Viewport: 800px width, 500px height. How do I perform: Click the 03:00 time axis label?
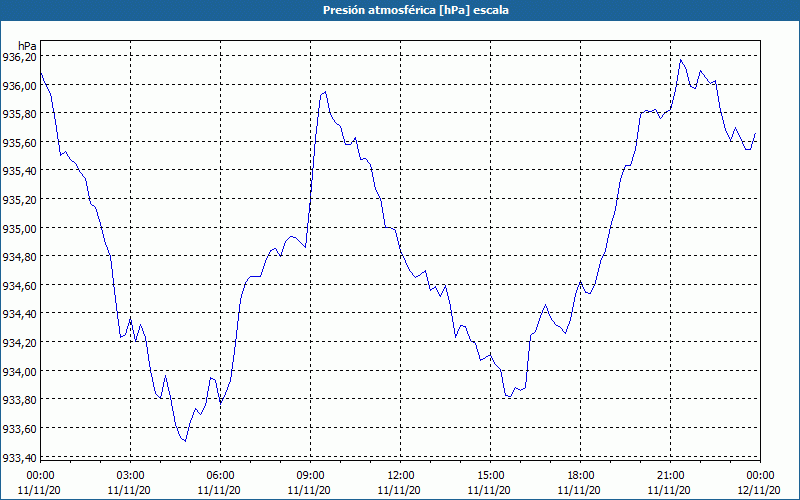[x=131, y=476]
